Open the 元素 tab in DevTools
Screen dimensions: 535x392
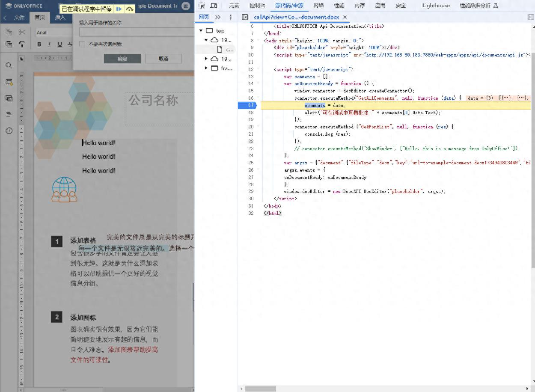coord(234,6)
